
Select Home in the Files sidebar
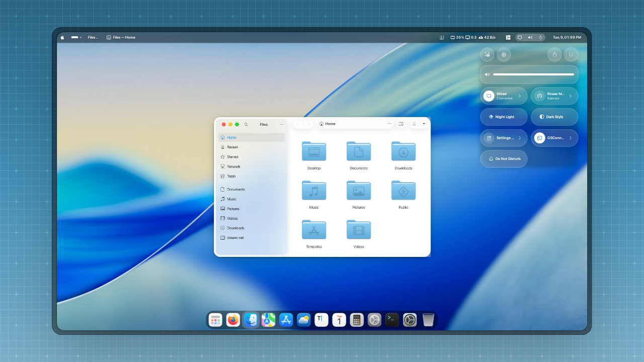tap(251, 137)
